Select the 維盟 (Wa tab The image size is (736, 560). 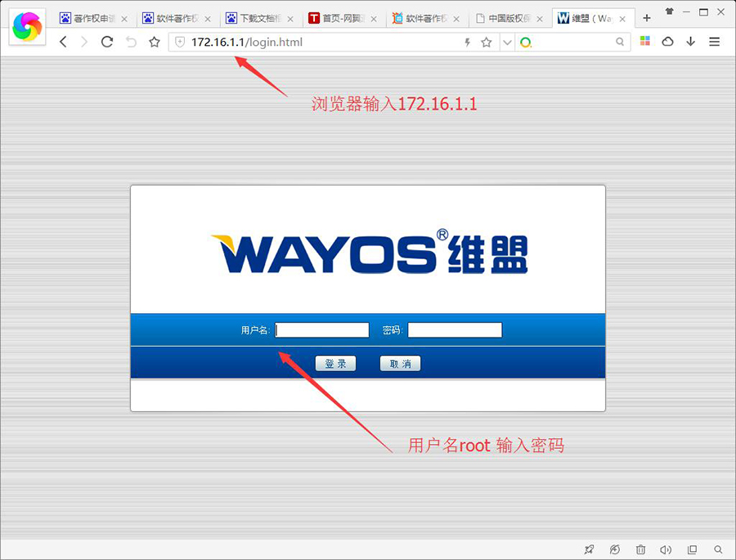coord(592,18)
